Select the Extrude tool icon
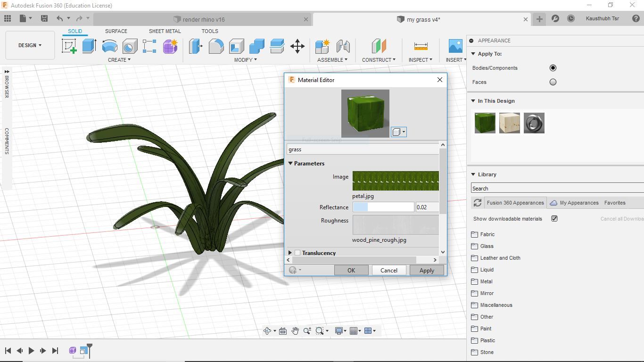Screen dimensions: 644x362 coord(89,46)
